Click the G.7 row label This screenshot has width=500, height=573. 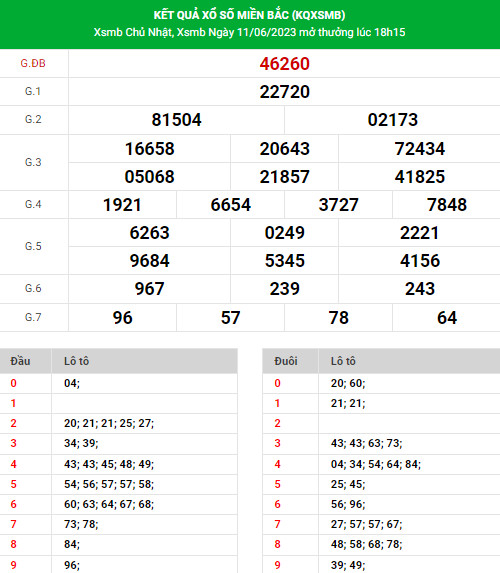[33, 317]
